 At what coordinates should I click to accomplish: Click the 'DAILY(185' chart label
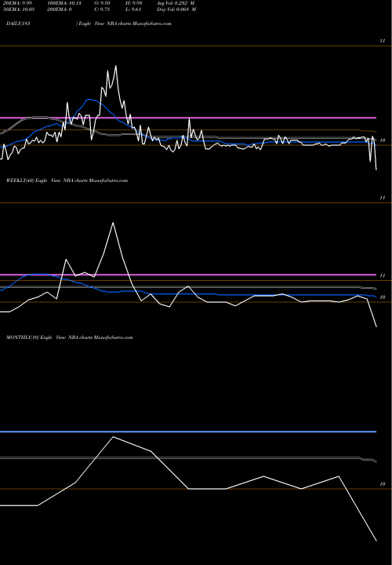(18, 24)
